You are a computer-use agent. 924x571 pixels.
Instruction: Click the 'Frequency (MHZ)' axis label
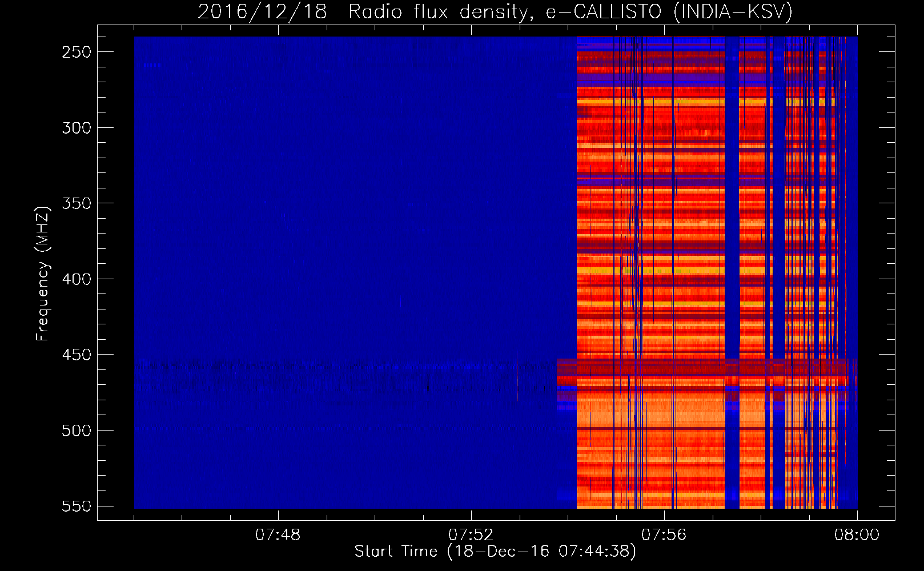(42, 274)
